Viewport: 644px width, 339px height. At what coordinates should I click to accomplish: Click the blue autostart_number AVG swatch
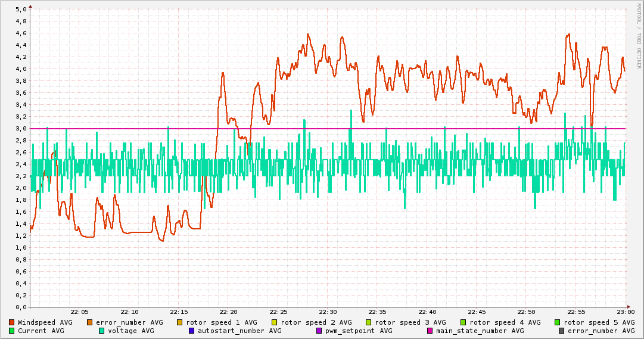[191, 331]
